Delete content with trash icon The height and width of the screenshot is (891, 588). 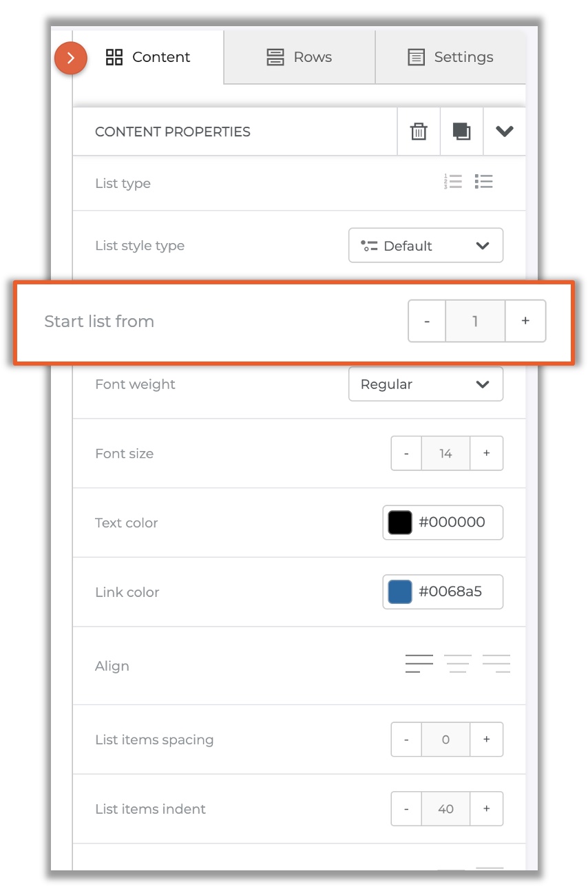419,132
